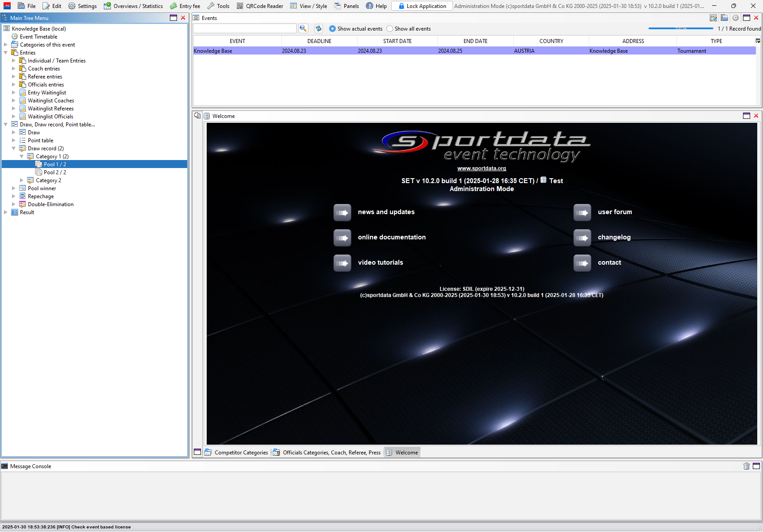This screenshot has width=763, height=532.
Task: Click the sportdata application logo icon in menu bar
Action: coord(7,6)
